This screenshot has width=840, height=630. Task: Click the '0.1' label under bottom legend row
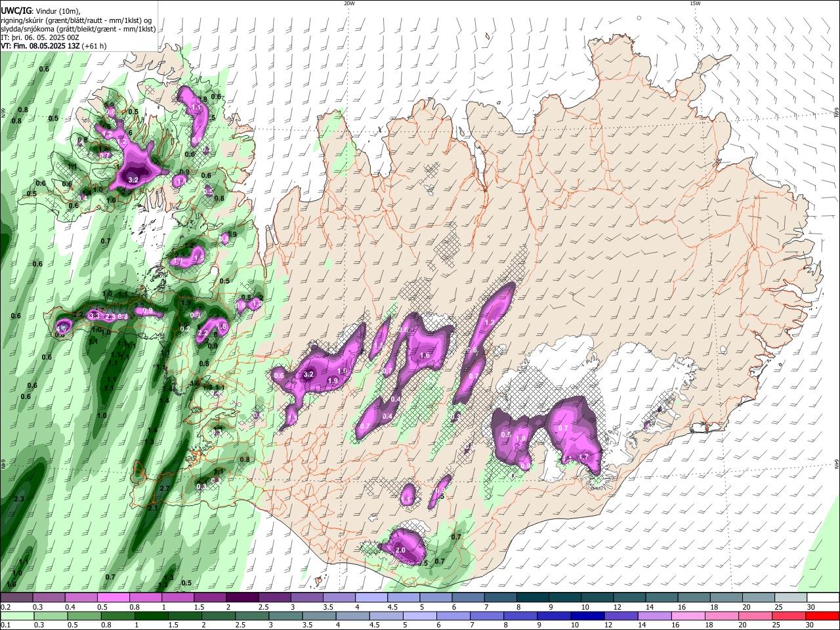click(6, 625)
